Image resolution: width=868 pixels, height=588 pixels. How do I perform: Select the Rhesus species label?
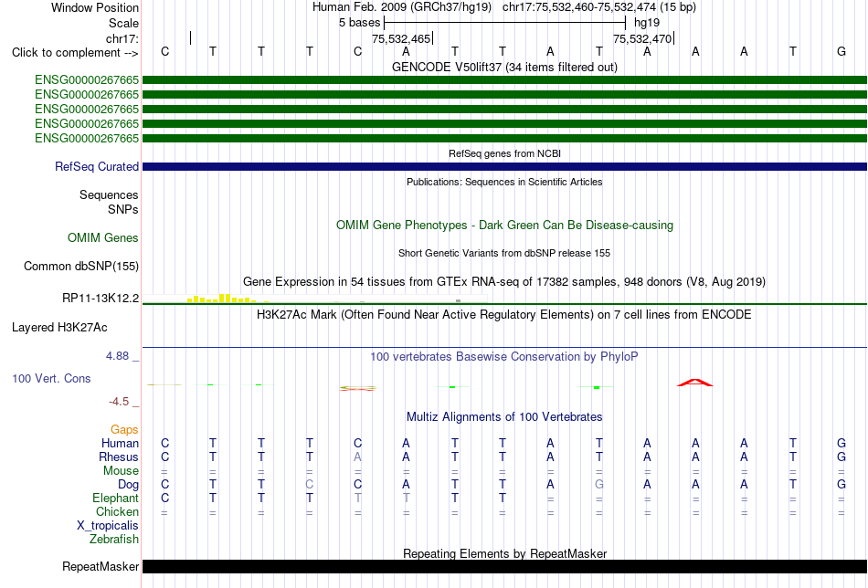[119, 457]
